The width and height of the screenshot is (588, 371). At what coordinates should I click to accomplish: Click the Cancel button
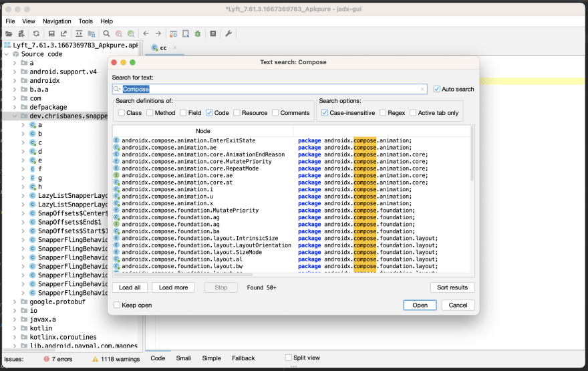click(458, 305)
